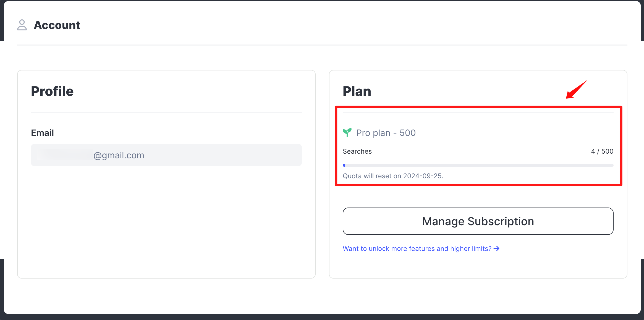Click the Profile section heading
The height and width of the screenshot is (320, 644).
pos(52,91)
